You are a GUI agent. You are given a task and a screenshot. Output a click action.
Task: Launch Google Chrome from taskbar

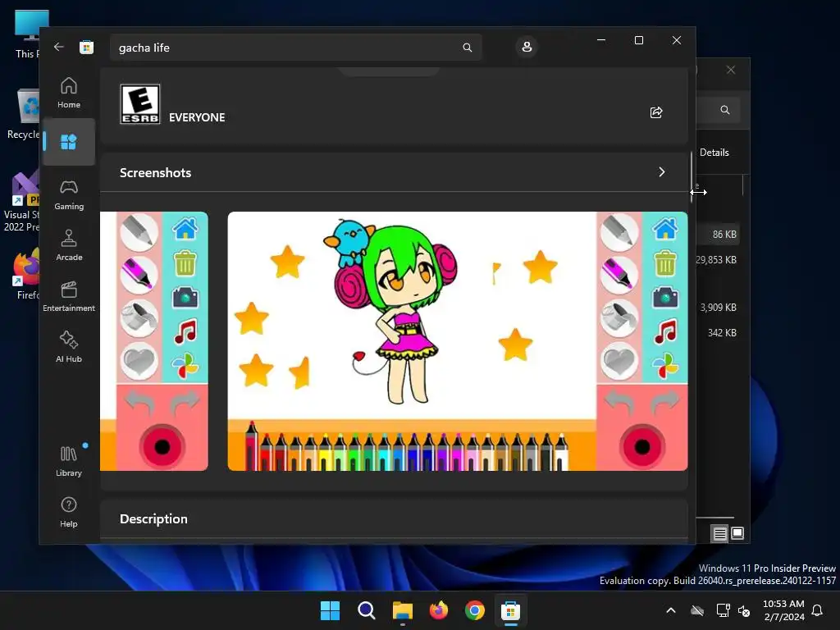pos(475,610)
